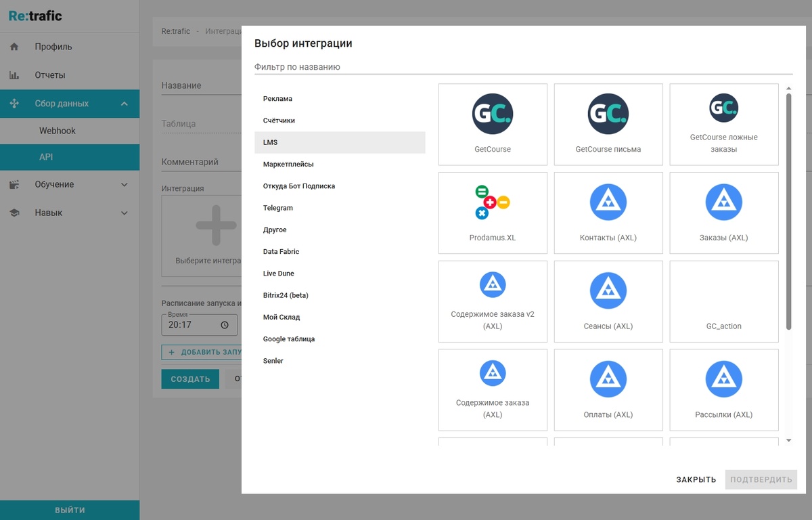Click the Комментарий input field
Viewport: 812px width, 520px height.
[202, 162]
